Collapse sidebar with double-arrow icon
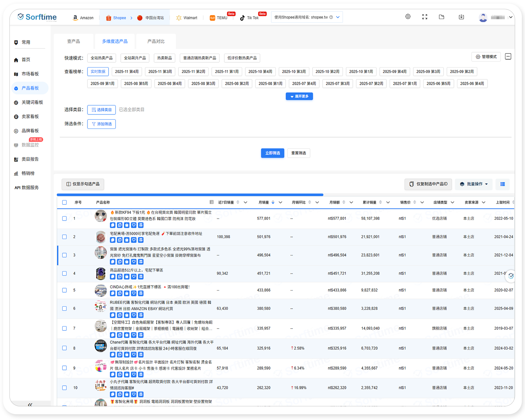This screenshot has width=525, height=420. click(30, 405)
